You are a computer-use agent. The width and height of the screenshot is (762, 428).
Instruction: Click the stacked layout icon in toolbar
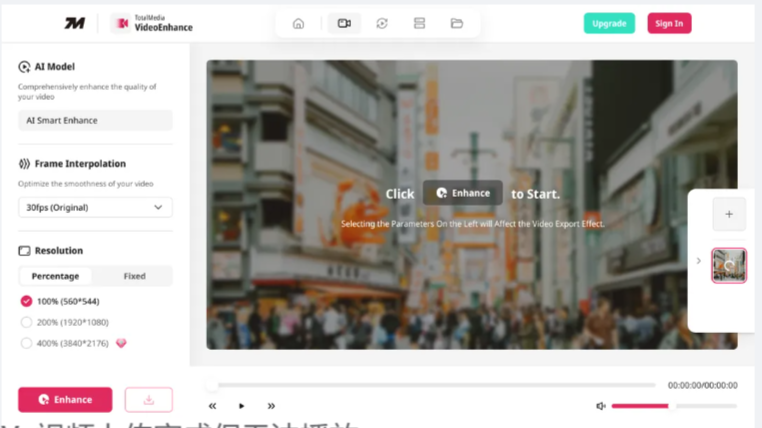pyautogui.click(x=419, y=23)
